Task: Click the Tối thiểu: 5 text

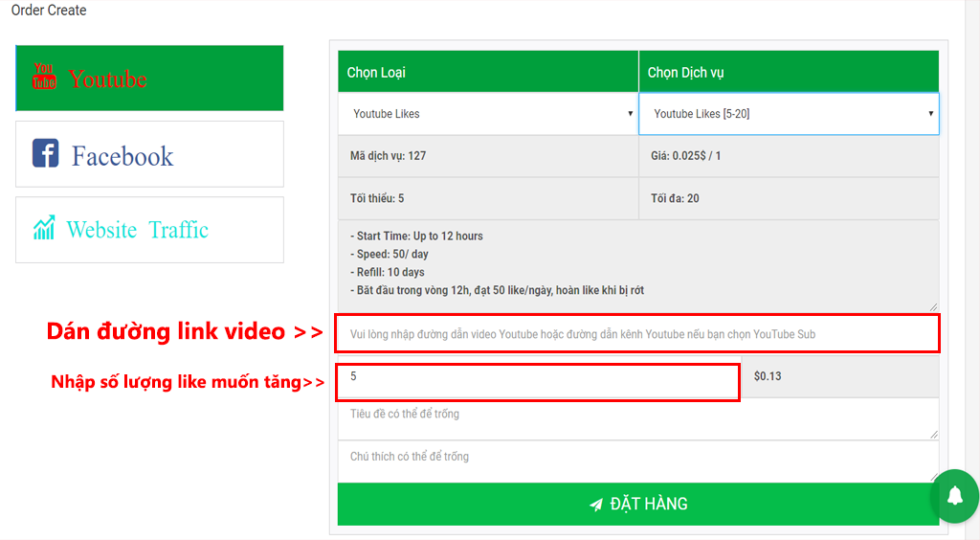Action: pos(377,198)
